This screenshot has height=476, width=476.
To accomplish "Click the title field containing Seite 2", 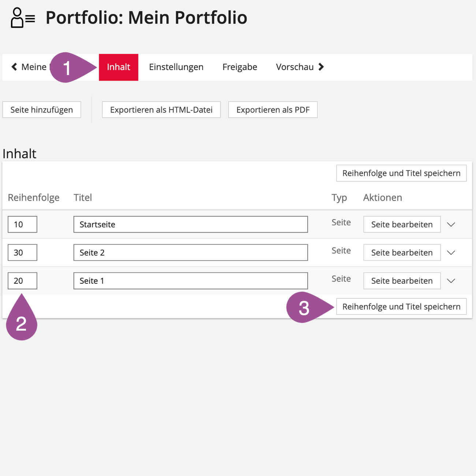I will click(x=190, y=253).
